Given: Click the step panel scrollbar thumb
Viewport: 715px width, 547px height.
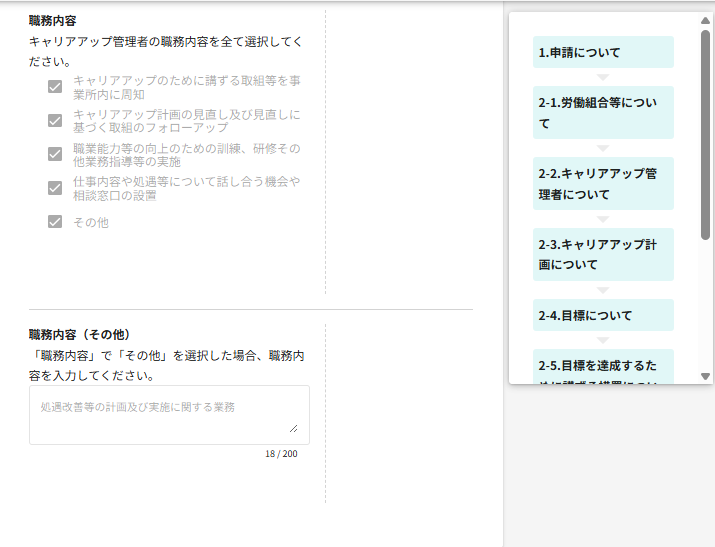Looking at the screenshot, I should [x=706, y=135].
